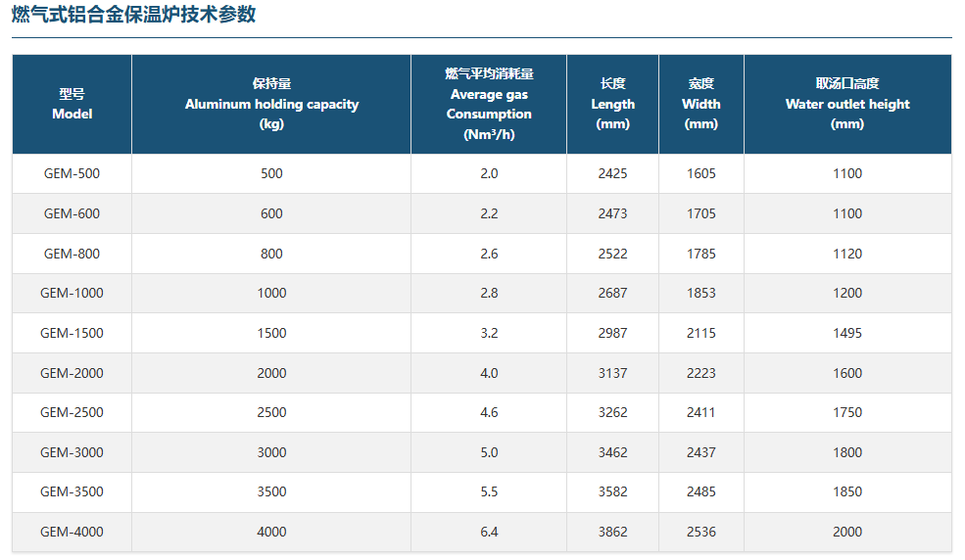Click the page title 燃气式铝合金保温炉技术参数
This screenshot has height=560, width=965.
(133, 15)
